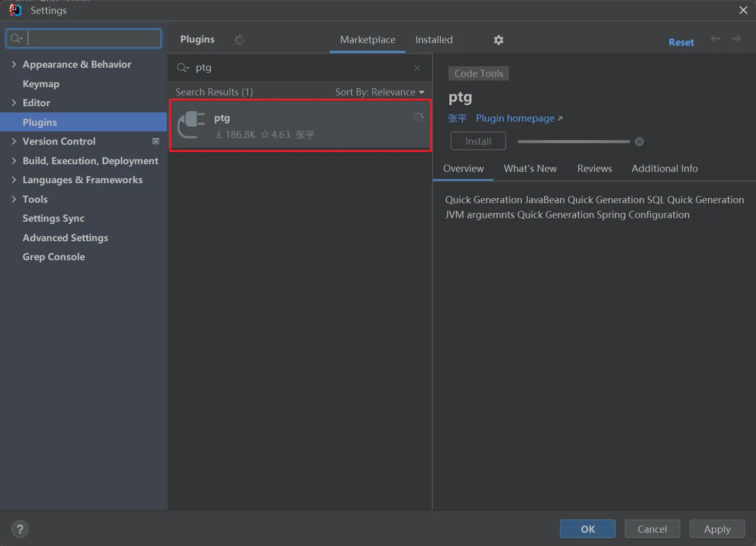
Task: Click the Install button
Action: (x=478, y=141)
